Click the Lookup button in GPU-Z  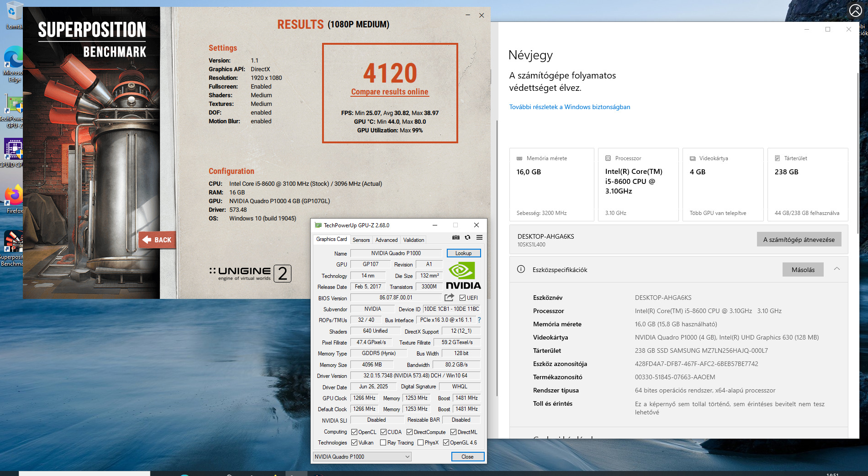[x=463, y=253]
